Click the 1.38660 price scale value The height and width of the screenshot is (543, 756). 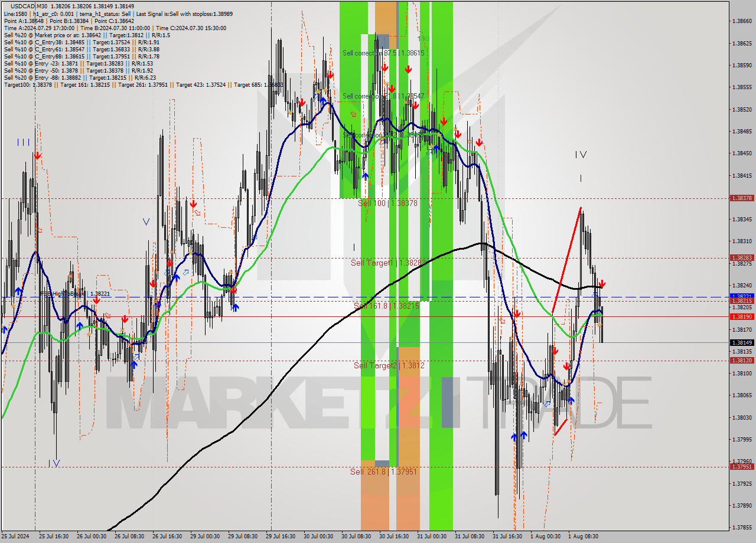pyautogui.click(x=741, y=21)
